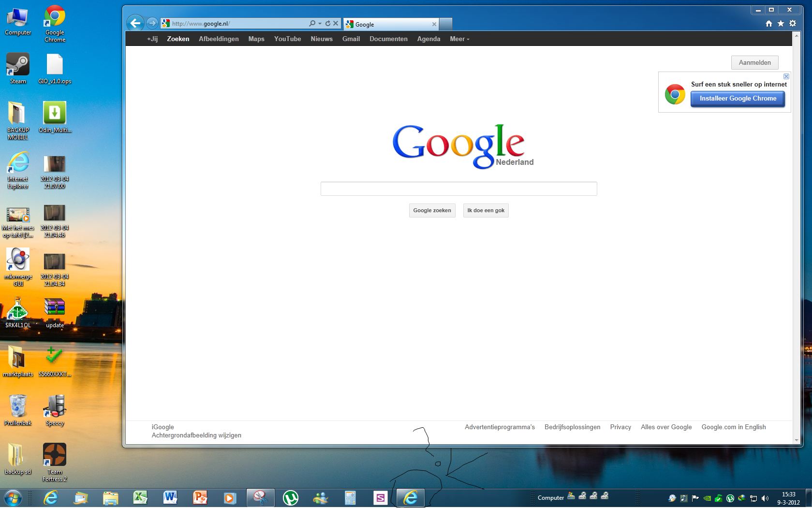Image resolution: width=812 pixels, height=508 pixels.
Task: Click the Google zoeken button
Action: 432,210
